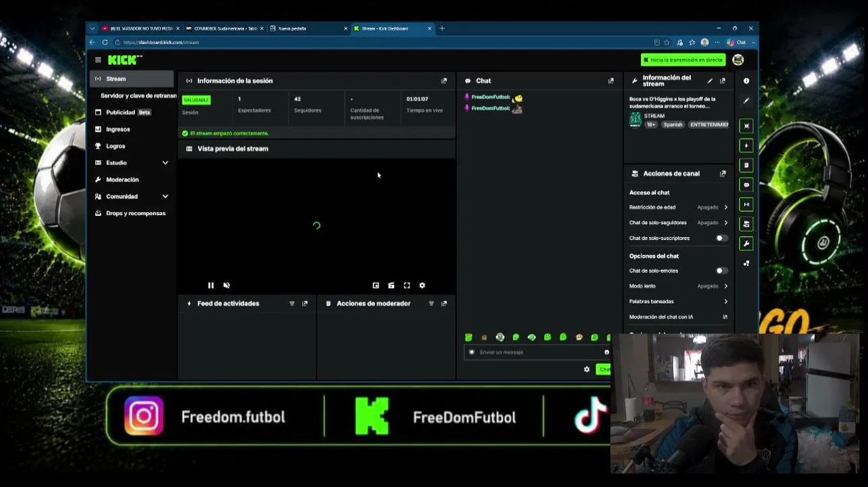Open stream preview settings gear
Viewport: 868px width, 487px height.
(x=423, y=285)
